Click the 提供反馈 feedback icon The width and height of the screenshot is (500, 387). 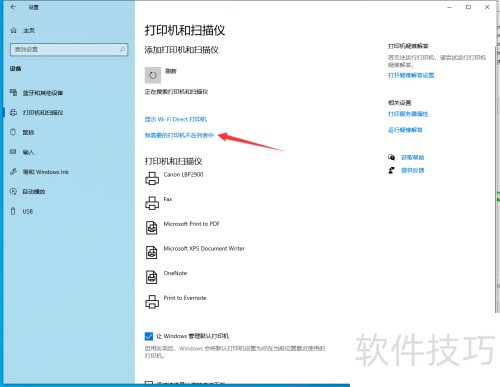tap(391, 170)
